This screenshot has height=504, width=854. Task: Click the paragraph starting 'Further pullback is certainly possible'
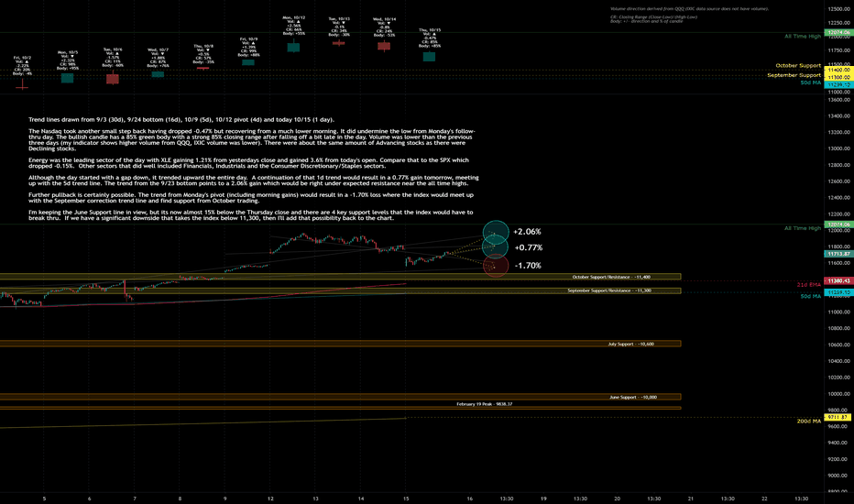251,198
